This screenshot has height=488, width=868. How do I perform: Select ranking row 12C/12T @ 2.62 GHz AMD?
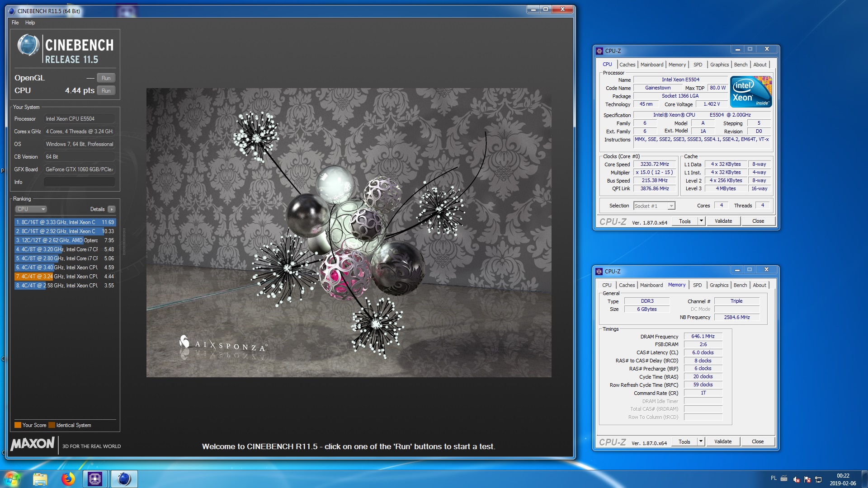pos(65,240)
